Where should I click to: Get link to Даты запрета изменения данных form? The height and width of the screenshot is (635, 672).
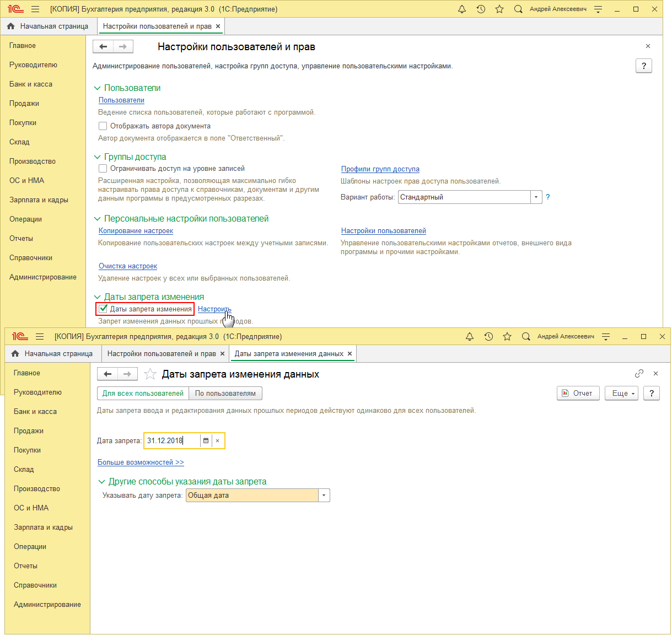point(639,374)
